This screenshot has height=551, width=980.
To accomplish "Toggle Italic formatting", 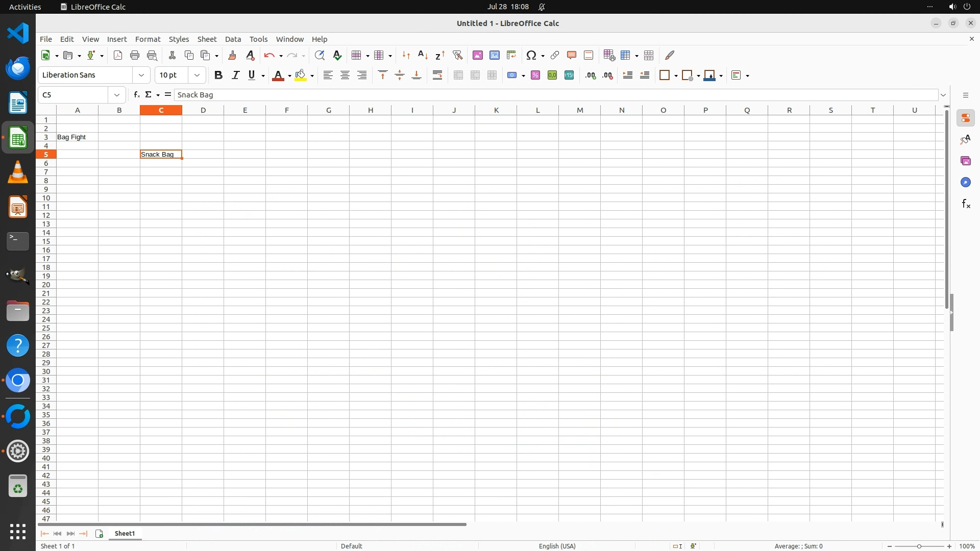I will pyautogui.click(x=235, y=75).
